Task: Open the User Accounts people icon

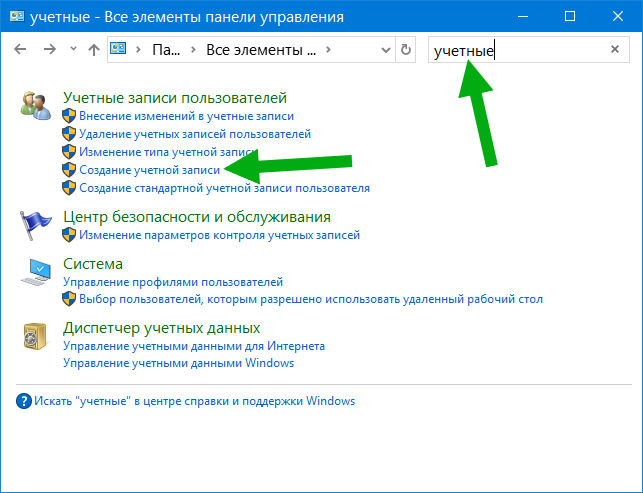Action: click(35, 106)
